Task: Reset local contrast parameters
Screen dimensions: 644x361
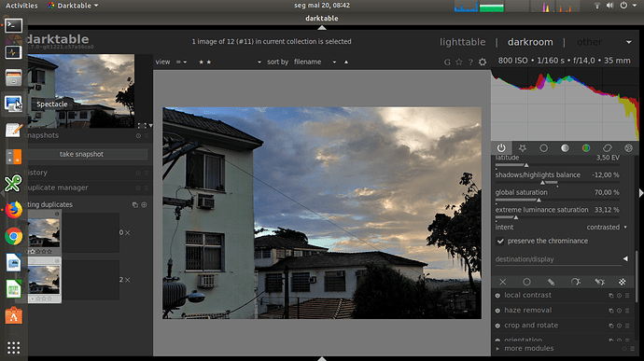Action: 620,296
